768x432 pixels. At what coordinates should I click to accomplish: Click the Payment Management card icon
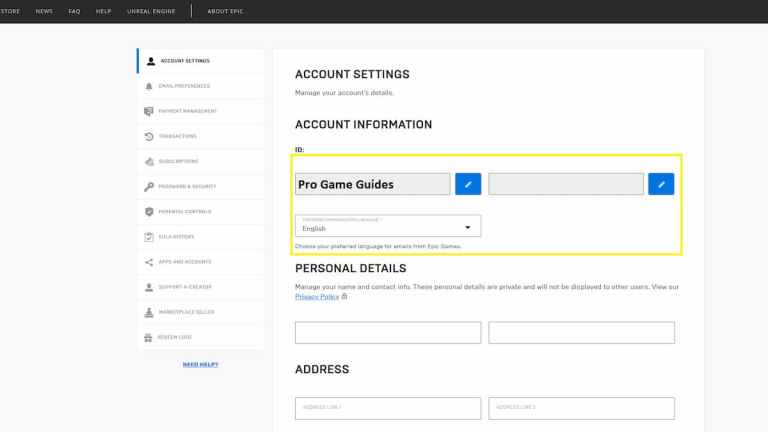pyautogui.click(x=149, y=111)
